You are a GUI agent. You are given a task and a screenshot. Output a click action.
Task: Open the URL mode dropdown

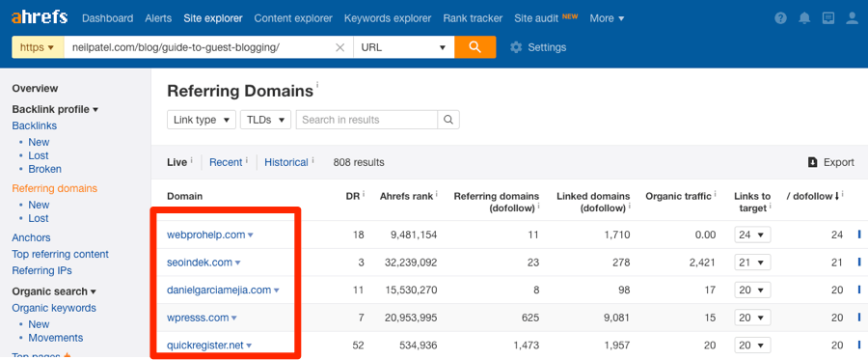point(403,47)
